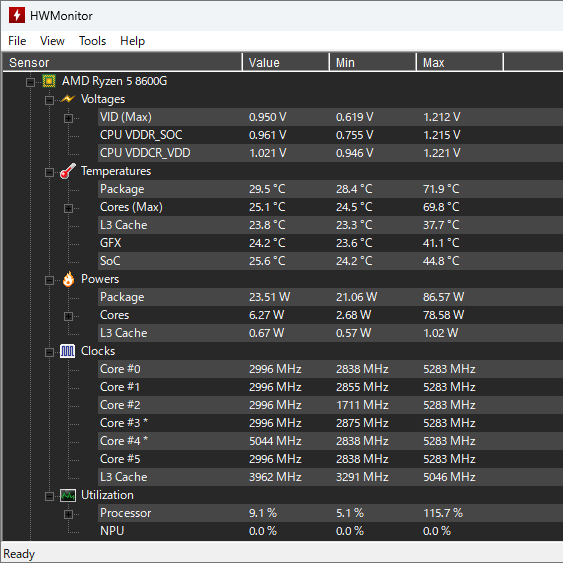Viewport: 563px width, 563px height.
Task: Collapse the Temperatures section
Action: point(49,172)
